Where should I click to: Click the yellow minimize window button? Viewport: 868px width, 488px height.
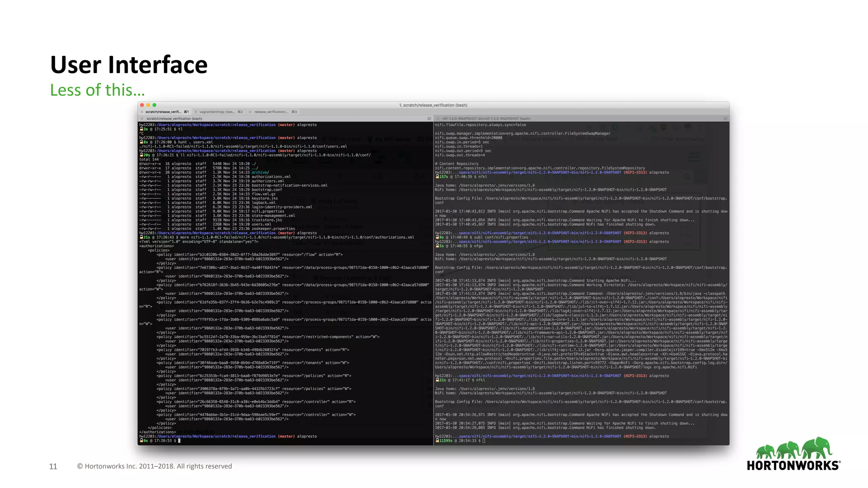[x=148, y=105]
